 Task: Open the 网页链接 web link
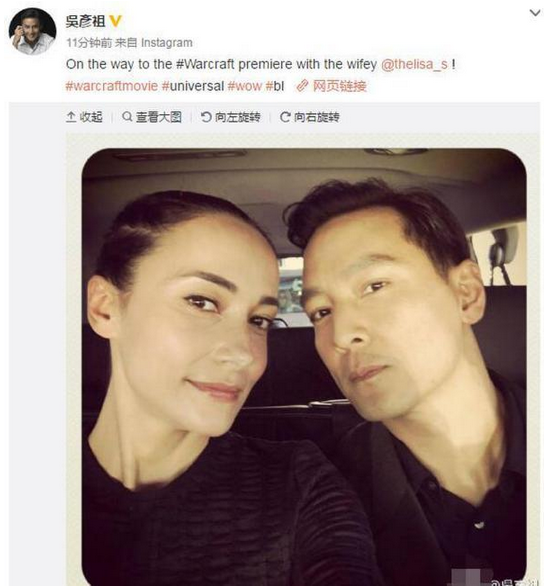point(339,86)
